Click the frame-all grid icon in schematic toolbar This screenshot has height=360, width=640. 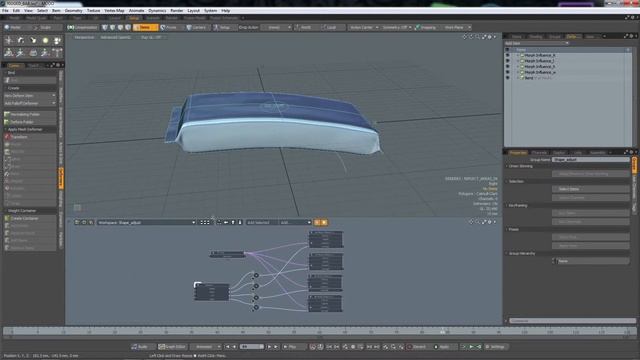204,222
